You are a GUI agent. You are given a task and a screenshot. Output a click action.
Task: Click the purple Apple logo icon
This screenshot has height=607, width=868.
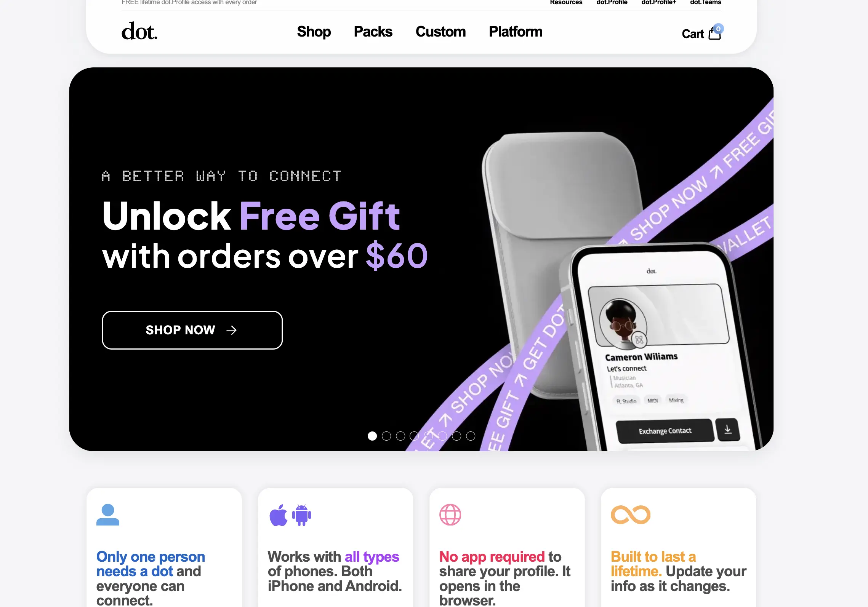[x=279, y=515]
